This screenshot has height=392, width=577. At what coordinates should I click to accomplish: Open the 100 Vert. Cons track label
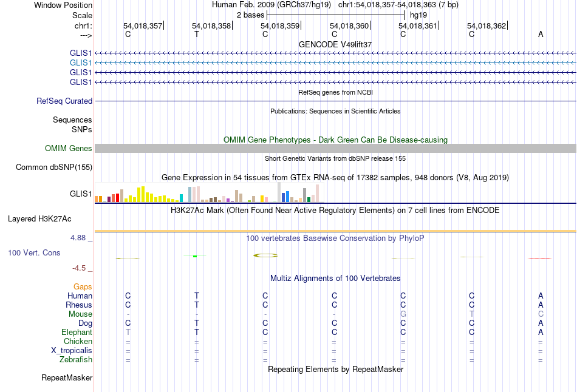pos(34,252)
